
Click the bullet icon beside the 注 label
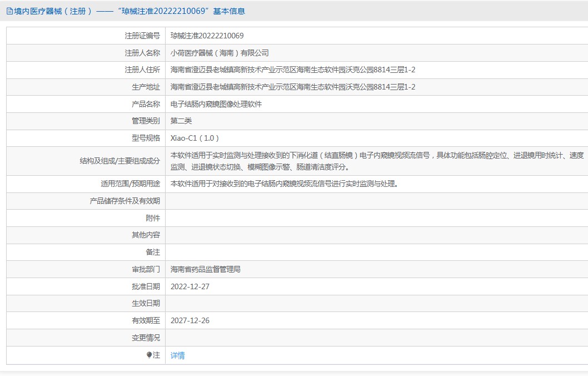tap(149, 355)
